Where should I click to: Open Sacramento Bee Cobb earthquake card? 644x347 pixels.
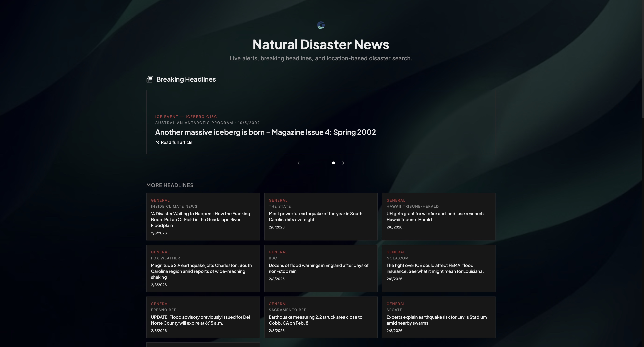[321, 317]
